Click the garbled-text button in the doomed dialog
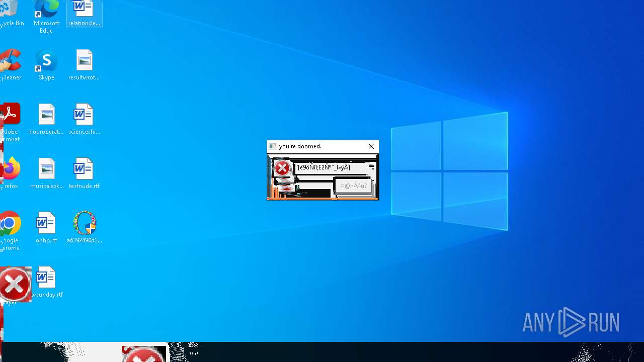644x362 pixels. click(x=354, y=186)
